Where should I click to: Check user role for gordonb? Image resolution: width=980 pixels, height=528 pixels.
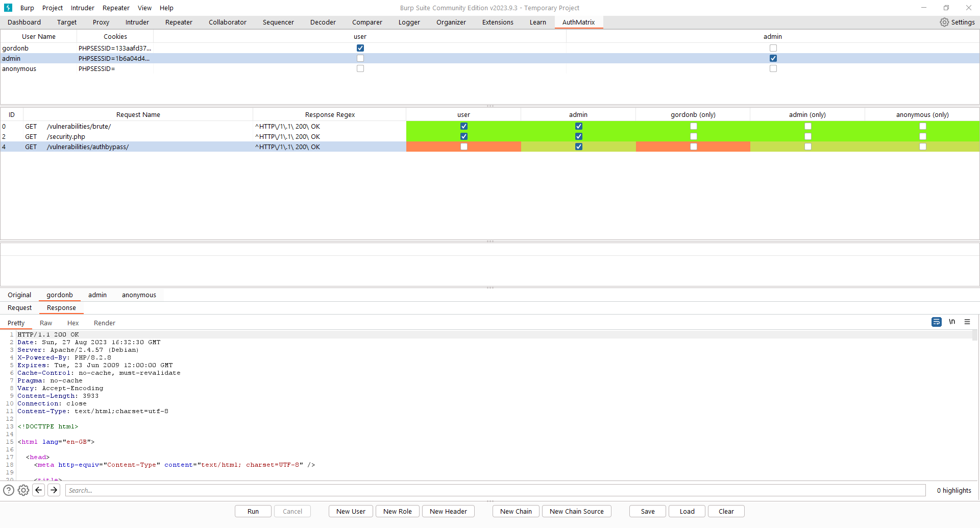click(360, 48)
